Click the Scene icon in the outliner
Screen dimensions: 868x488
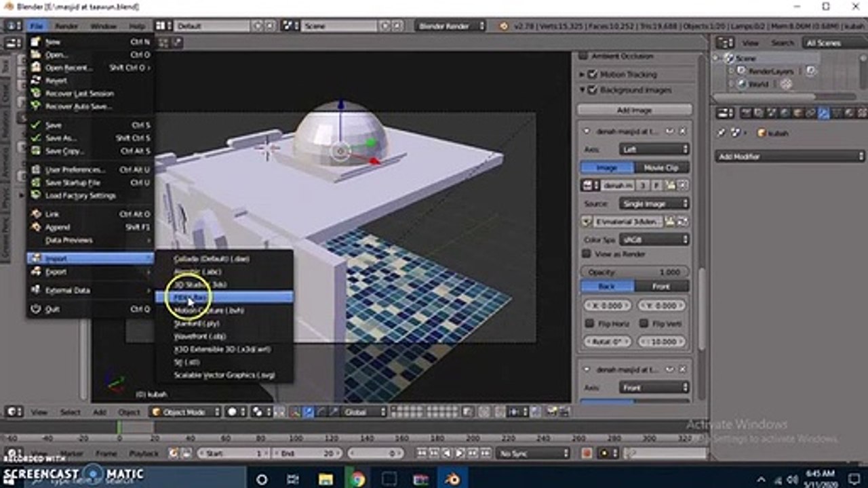(730, 58)
